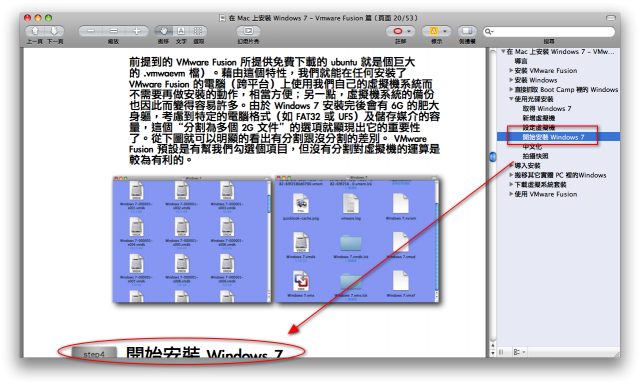
Task: Click '安裝 Windows' outline text
Action: [536, 80]
